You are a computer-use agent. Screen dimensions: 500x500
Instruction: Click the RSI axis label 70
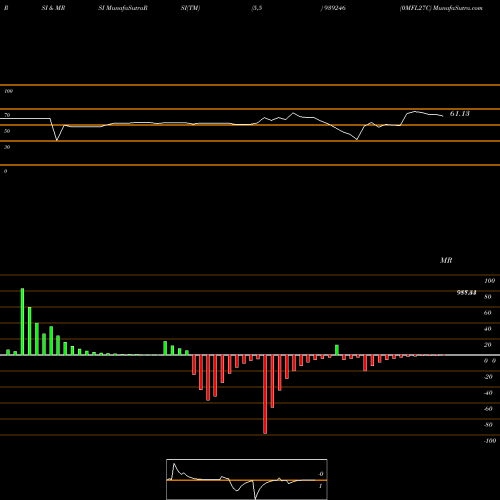pos(7,115)
